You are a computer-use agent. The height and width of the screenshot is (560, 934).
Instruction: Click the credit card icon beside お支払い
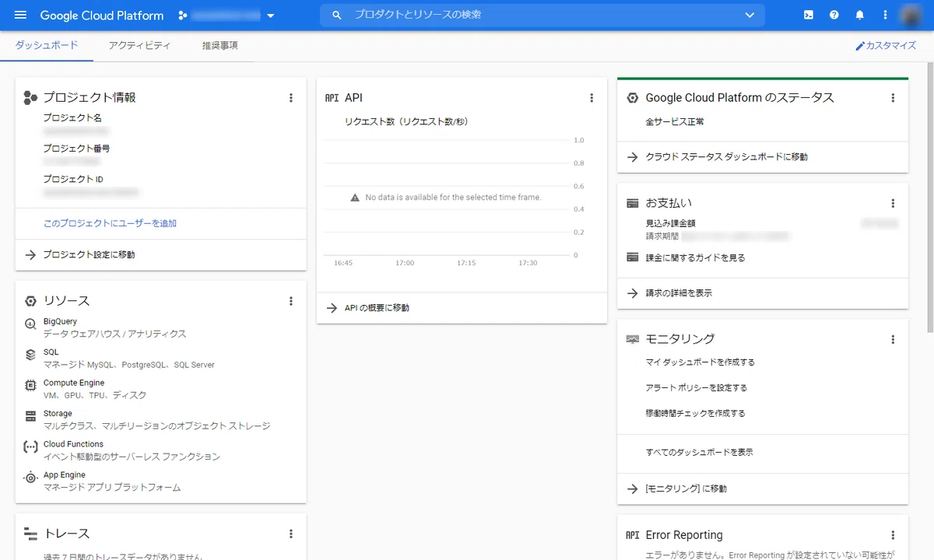point(633,203)
